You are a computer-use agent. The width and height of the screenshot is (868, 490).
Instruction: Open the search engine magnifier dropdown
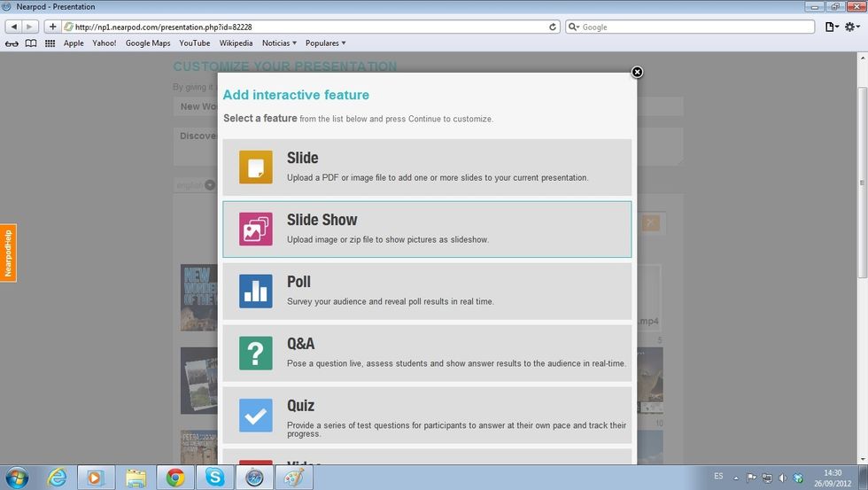[x=574, y=27]
